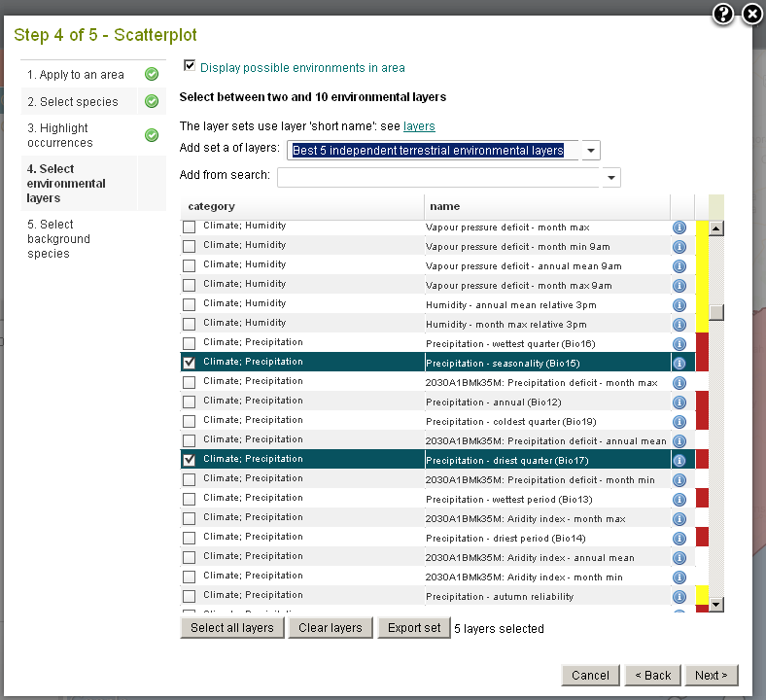Screen dimensions: 766x700
Task: Select the Precipitation - coldest quarter (Bio19) name cell
Action: 547,422
